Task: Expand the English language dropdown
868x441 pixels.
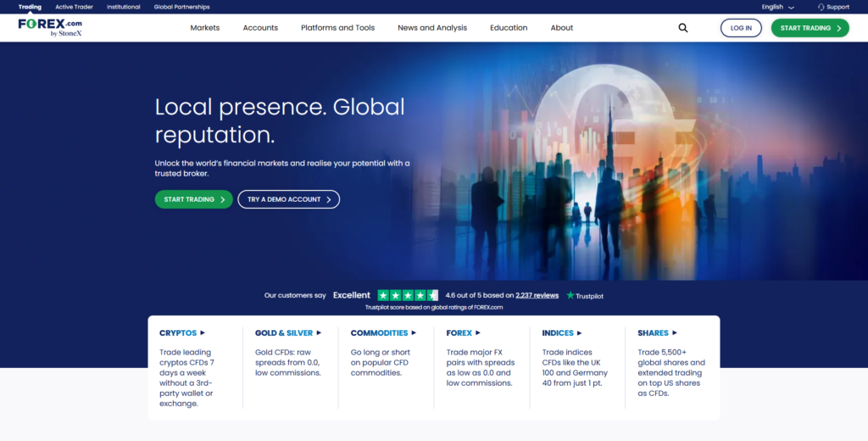Action: pos(778,7)
